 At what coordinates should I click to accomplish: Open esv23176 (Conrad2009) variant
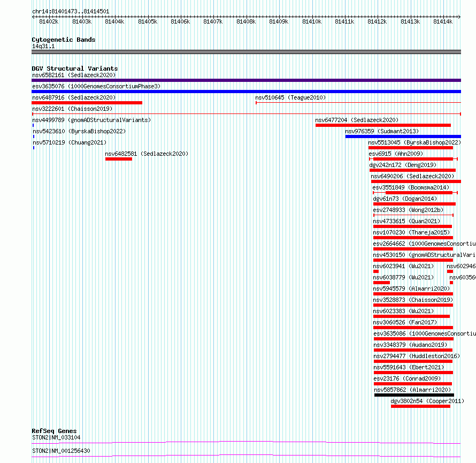pos(407,378)
